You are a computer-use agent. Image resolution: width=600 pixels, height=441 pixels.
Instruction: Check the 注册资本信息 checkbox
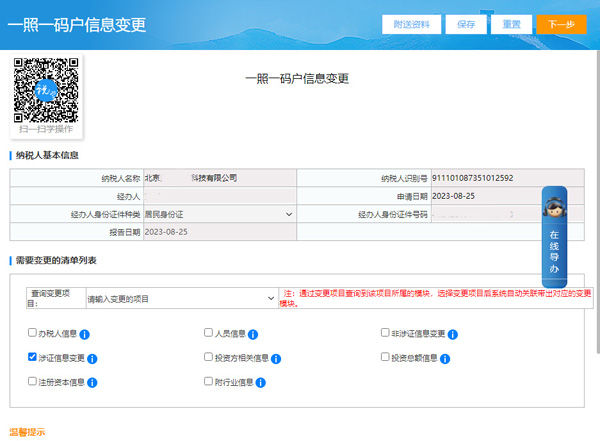(x=32, y=381)
